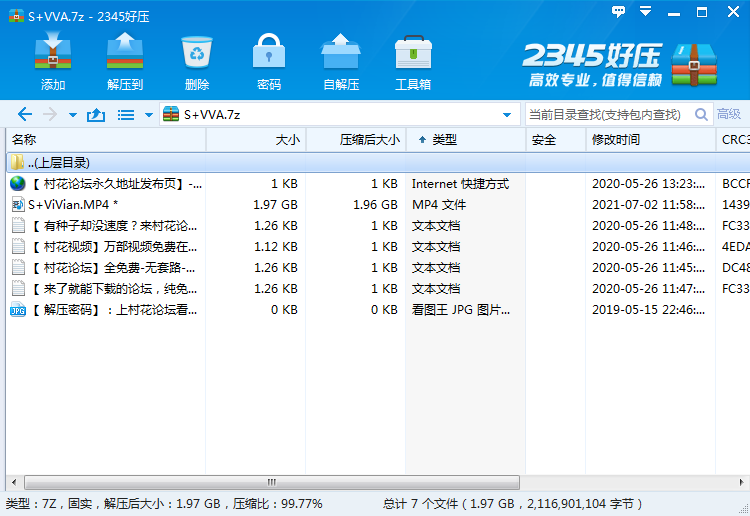Open the 密码 (Password) lock icon
Image resolution: width=750 pixels, height=516 pixels.
269,61
